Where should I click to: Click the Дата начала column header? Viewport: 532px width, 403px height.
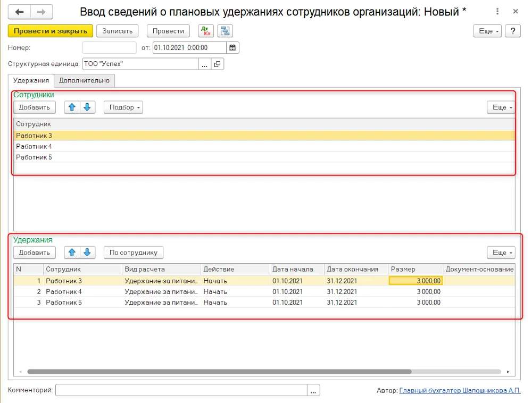pos(297,269)
